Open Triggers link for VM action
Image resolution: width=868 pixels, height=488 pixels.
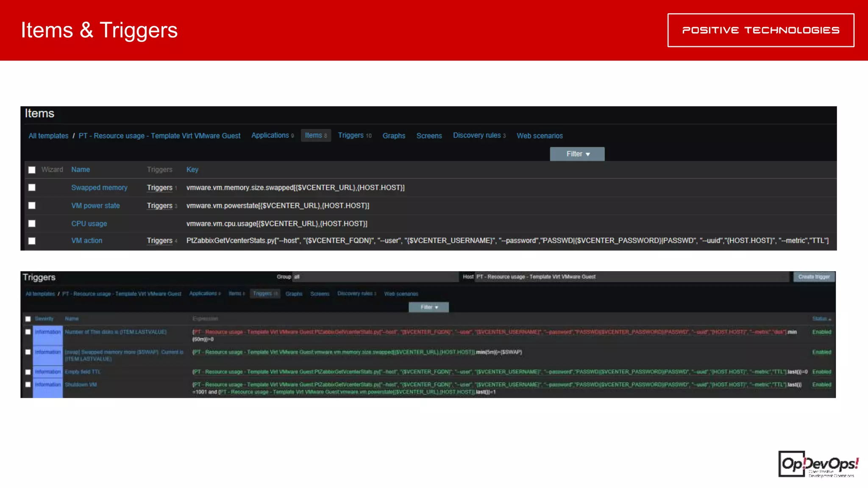(x=160, y=241)
